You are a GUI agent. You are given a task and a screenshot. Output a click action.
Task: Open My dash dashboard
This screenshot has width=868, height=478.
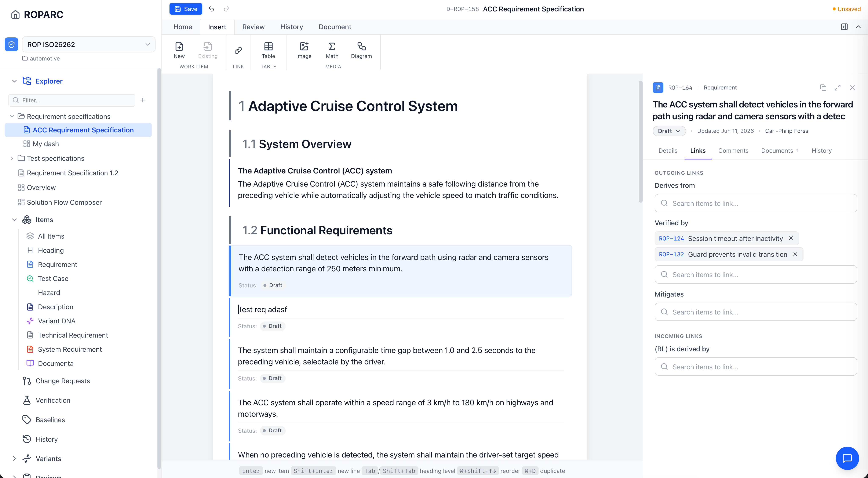coord(45,144)
